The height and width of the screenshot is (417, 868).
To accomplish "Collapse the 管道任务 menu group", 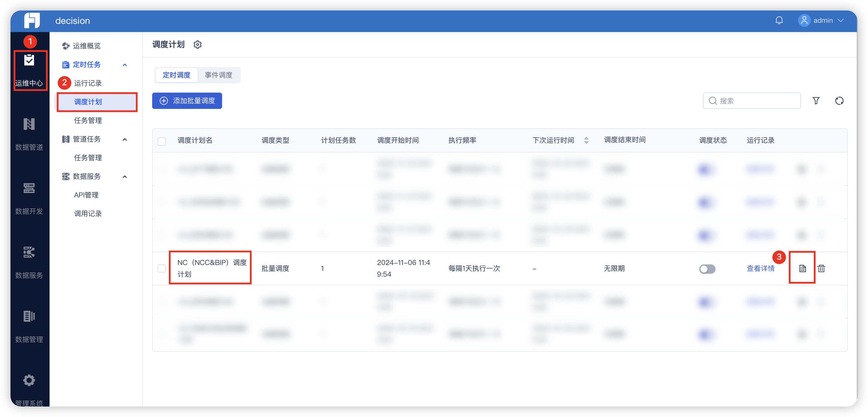I will 125,139.
